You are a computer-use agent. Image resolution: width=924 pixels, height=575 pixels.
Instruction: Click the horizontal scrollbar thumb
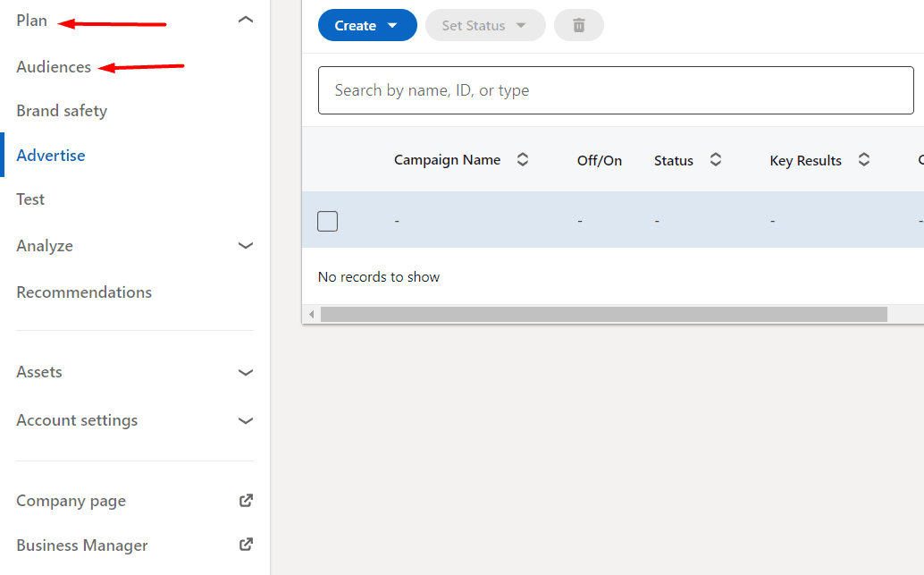pos(604,315)
